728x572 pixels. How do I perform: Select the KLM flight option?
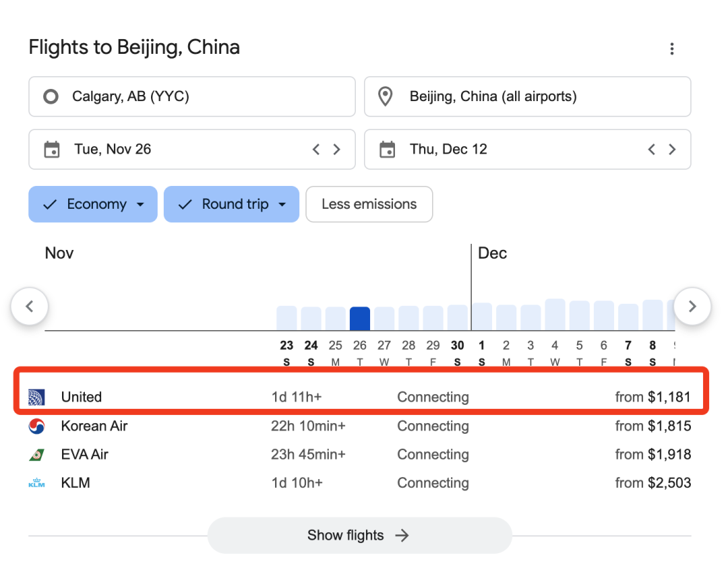360,483
